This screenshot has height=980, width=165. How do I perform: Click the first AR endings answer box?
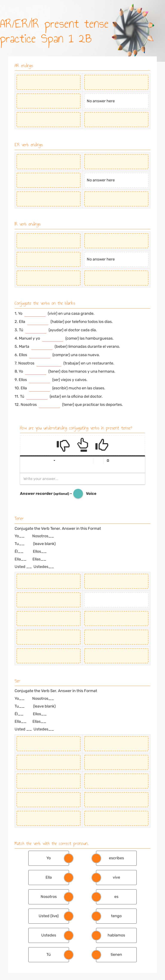tap(48, 83)
